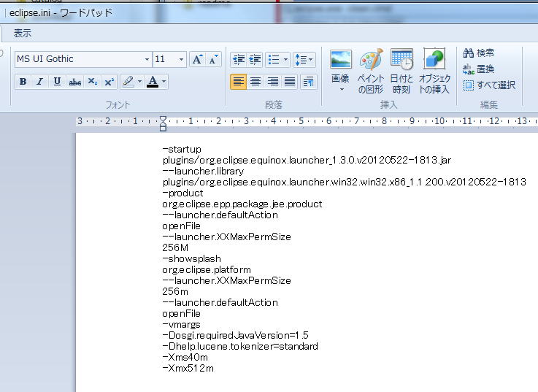Screen dimensions: 538x392
Task: Click the line "-Xms40m"
Action: pyautogui.click(x=185, y=358)
